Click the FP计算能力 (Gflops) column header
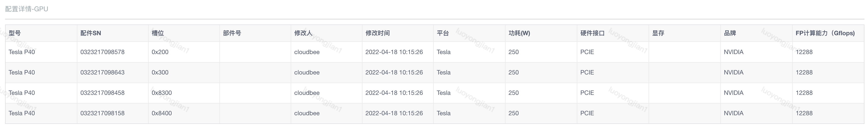The image size is (868, 128). pyautogui.click(x=825, y=33)
